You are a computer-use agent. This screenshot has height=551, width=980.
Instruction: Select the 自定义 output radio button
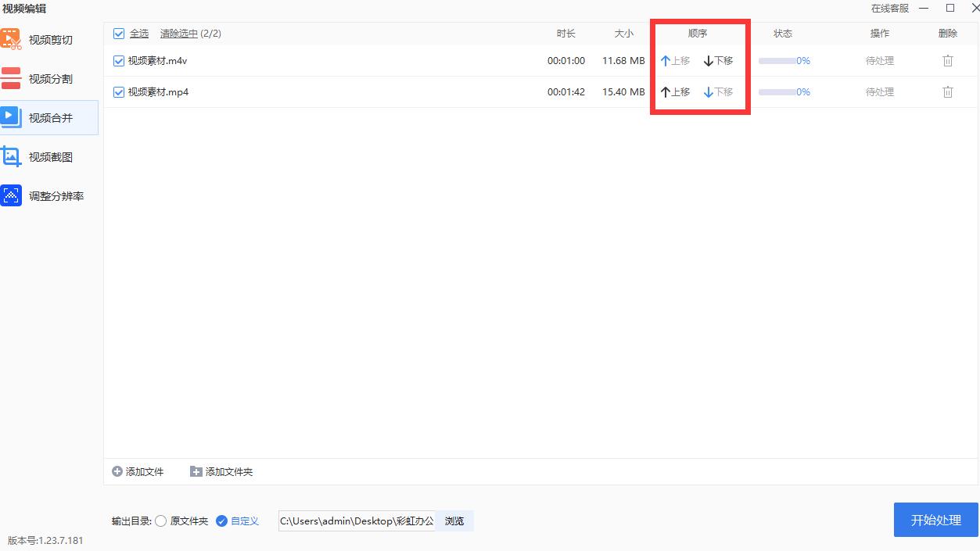click(221, 521)
